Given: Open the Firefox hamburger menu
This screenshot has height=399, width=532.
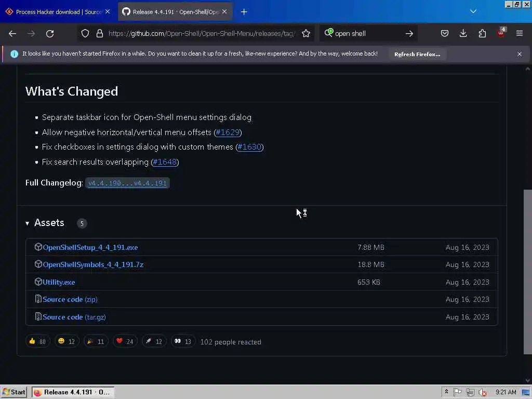Looking at the screenshot, I should 520,33.
